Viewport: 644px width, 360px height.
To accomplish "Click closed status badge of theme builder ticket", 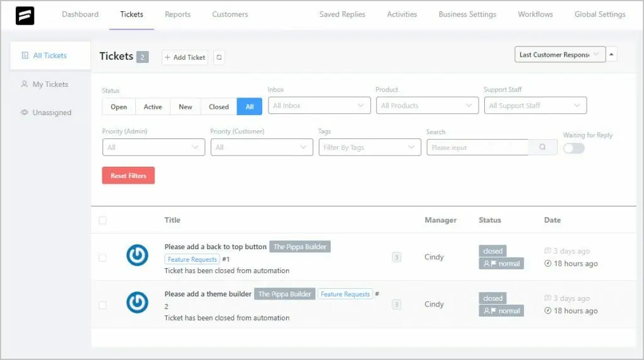I will pos(492,298).
